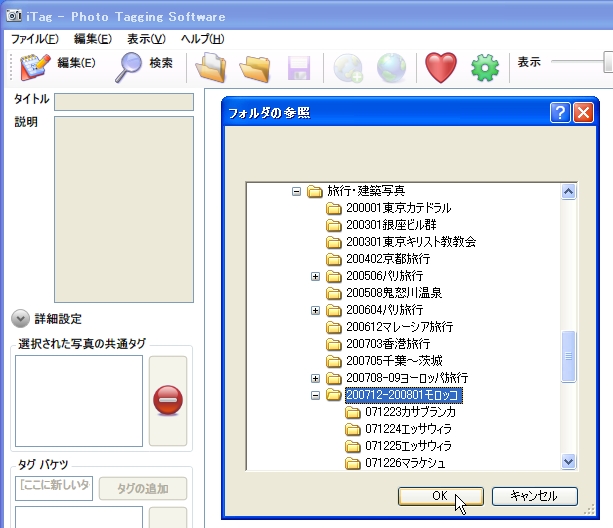Image resolution: width=613 pixels, height=528 pixels.
Task: Adjust the 表示 size slider thumb
Action: click(608, 62)
